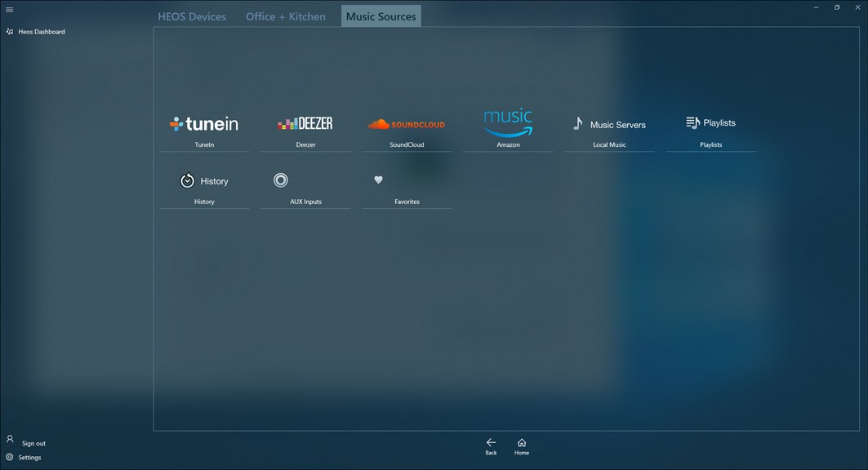Select Heos Dashboard in the sidebar
The image size is (868, 470).
coord(42,32)
